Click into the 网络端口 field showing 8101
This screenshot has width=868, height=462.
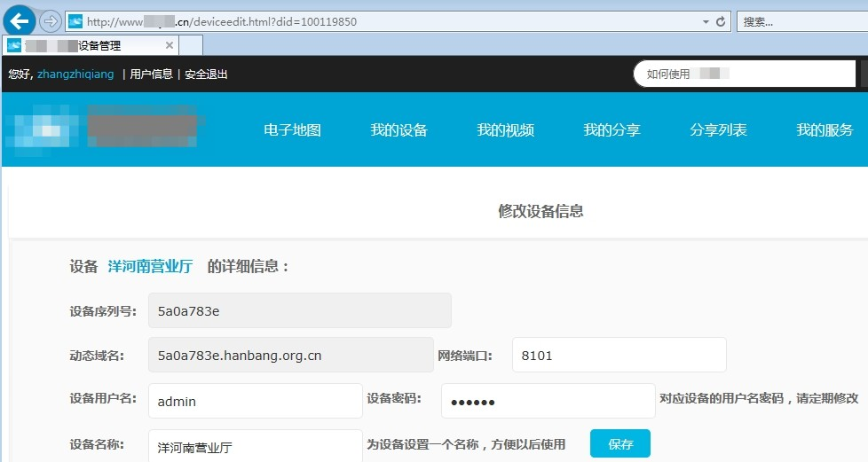619,356
